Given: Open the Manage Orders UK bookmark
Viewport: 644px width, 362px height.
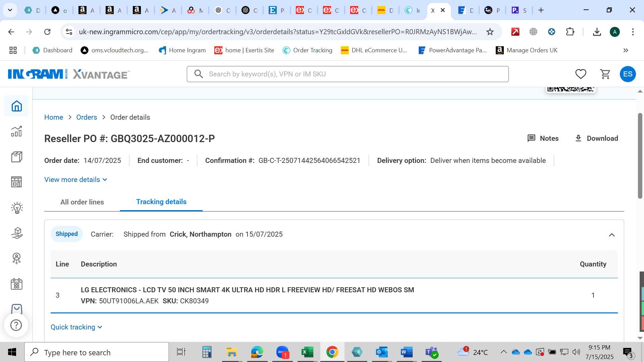Looking at the screenshot, I should pos(527,50).
